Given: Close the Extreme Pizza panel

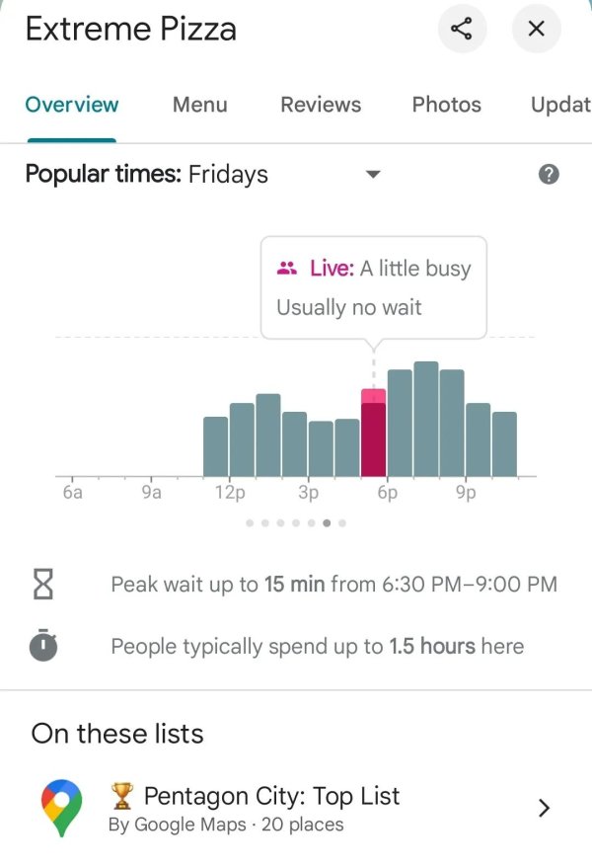Looking at the screenshot, I should coord(537,29).
